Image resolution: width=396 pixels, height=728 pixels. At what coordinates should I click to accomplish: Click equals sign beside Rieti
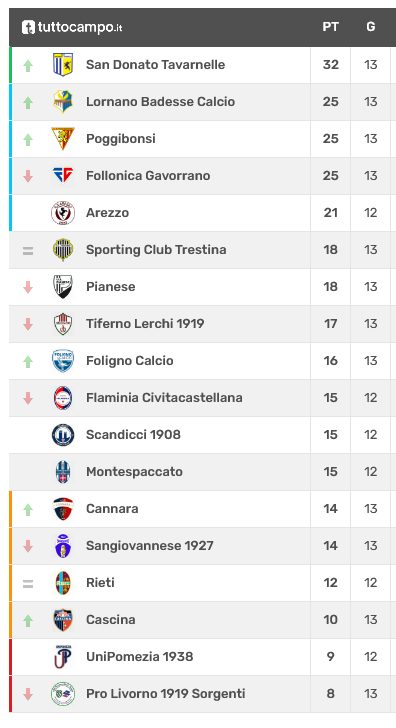coord(28,584)
